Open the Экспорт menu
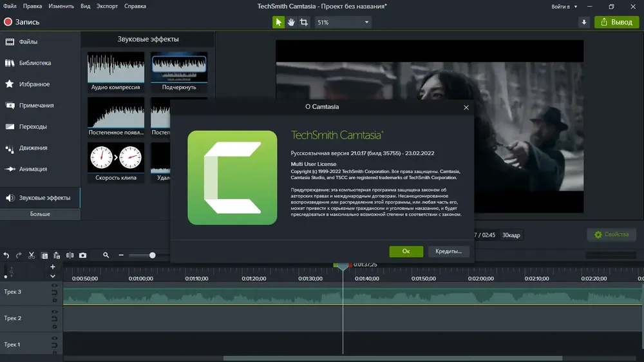This screenshot has width=644, height=362. click(x=107, y=6)
